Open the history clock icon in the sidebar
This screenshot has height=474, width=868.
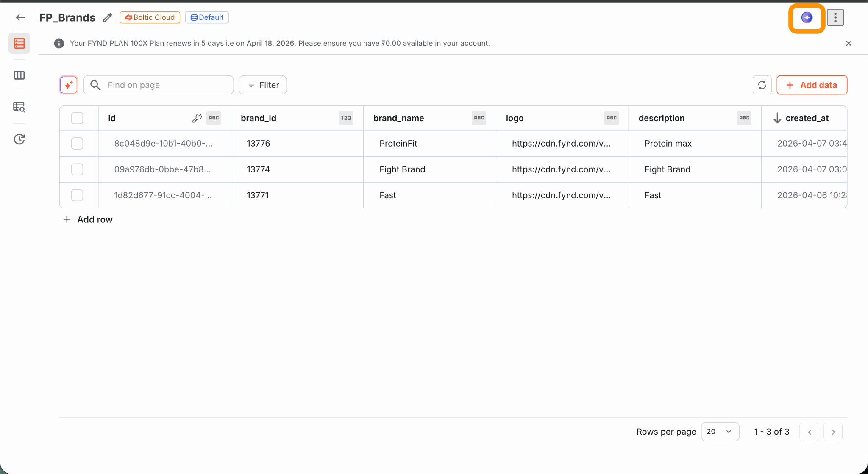click(x=19, y=139)
